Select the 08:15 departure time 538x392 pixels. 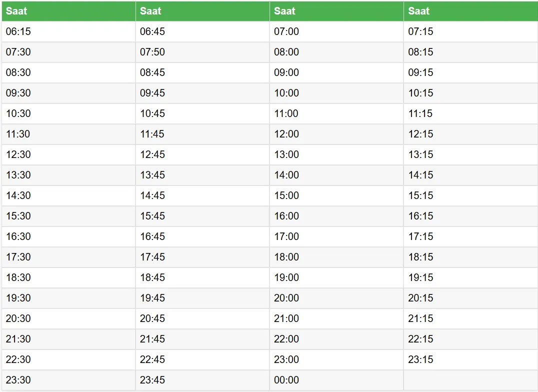coord(420,52)
